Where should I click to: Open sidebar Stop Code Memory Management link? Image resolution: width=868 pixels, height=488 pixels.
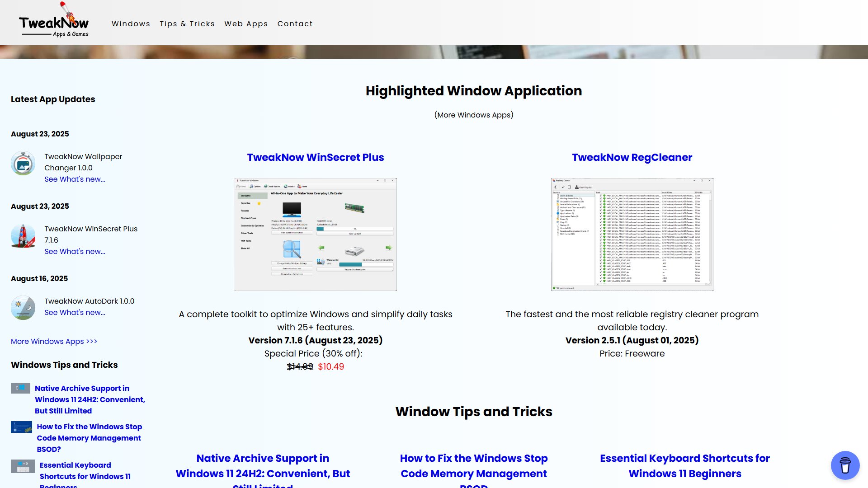(x=89, y=438)
